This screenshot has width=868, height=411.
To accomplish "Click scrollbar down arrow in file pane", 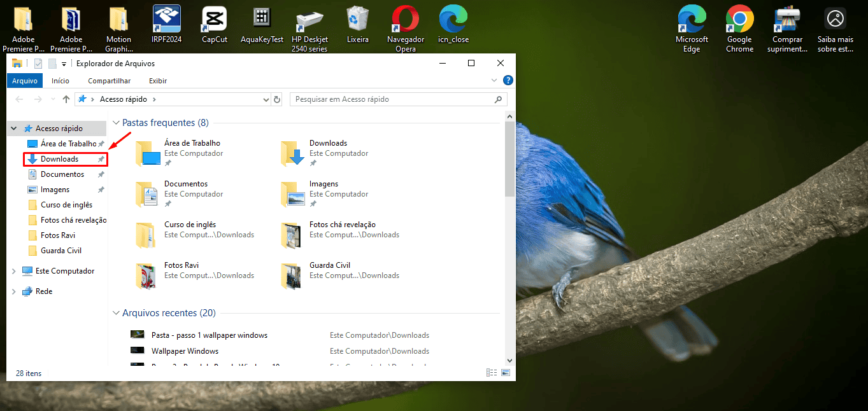I will tap(509, 360).
